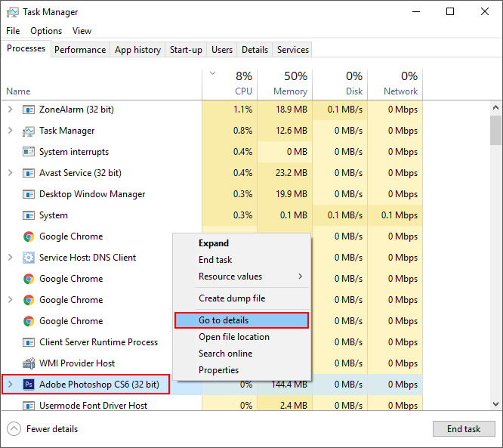Click the WMI Provider Host row text
Viewport: 503px width, 448px height.
click(x=77, y=363)
